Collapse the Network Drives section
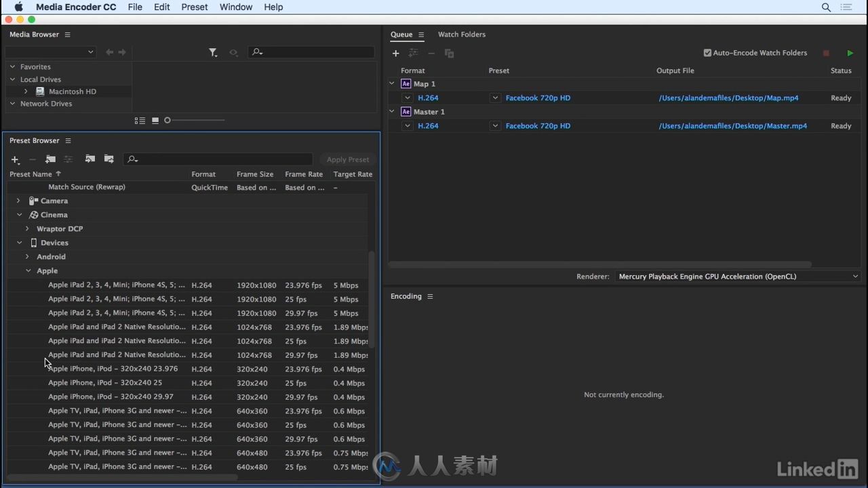 (12, 104)
